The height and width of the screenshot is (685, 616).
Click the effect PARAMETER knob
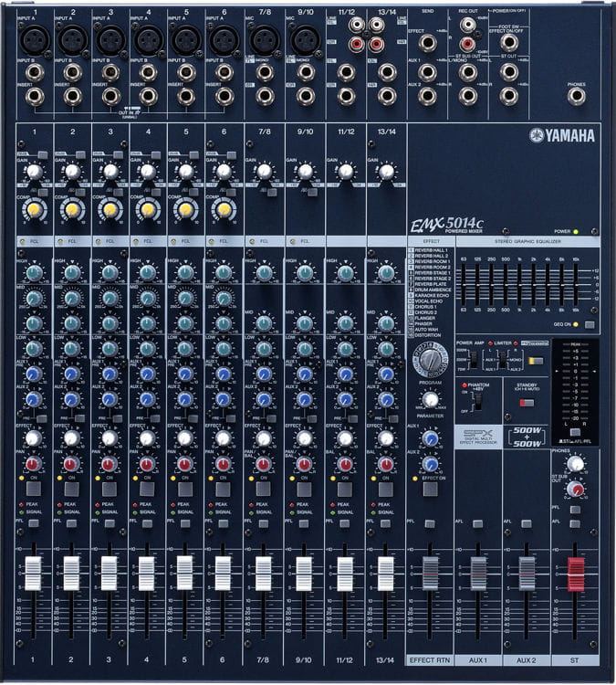(x=430, y=399)
